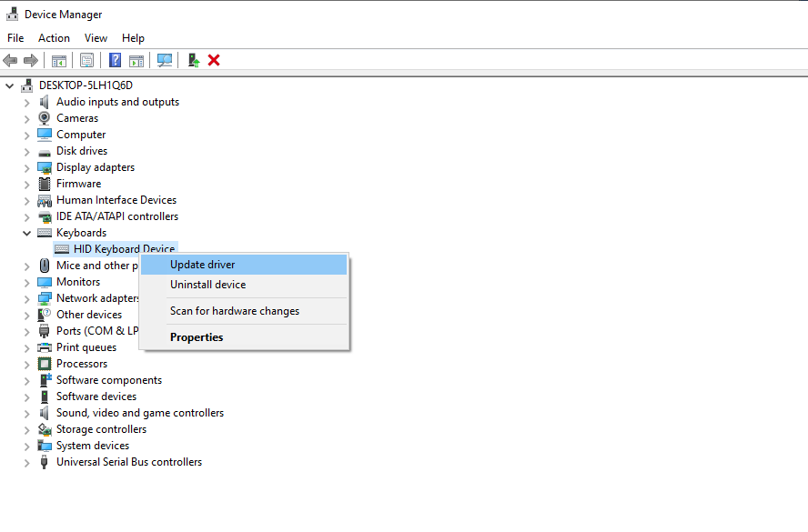808x532 pixels.
Task: Click the Properties toolbar icon
Action: pos(86,60)
